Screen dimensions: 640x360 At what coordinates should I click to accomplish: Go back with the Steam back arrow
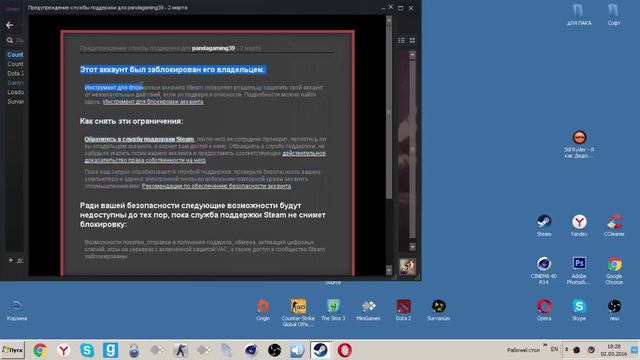coord(10,25)
